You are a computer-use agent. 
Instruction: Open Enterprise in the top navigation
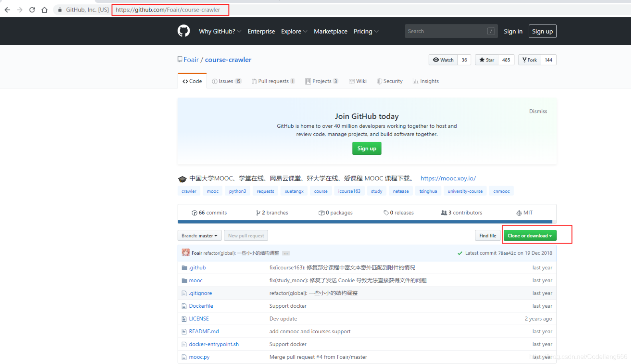(x=261, y=31)
